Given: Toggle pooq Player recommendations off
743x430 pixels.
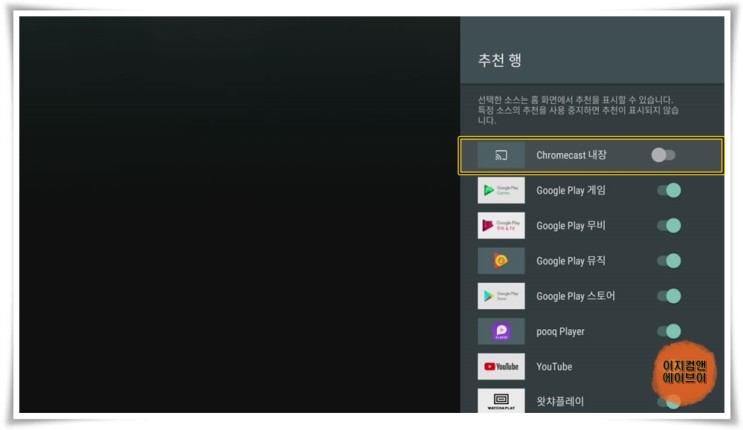Looking at the screenshot, I should 669,331.
